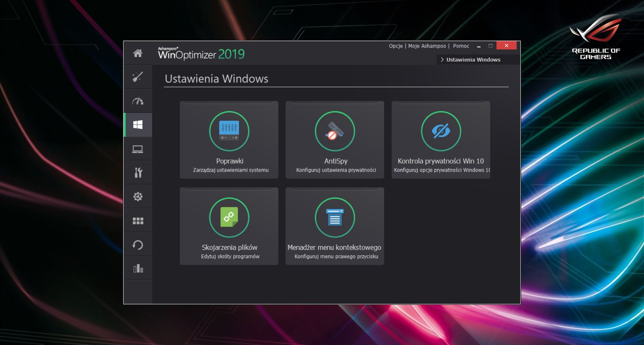The height and width of the screenshot is (345, 644).
Task: Click 'Menadżer menu kontekstowego' title text
Action: coord(334,247)
